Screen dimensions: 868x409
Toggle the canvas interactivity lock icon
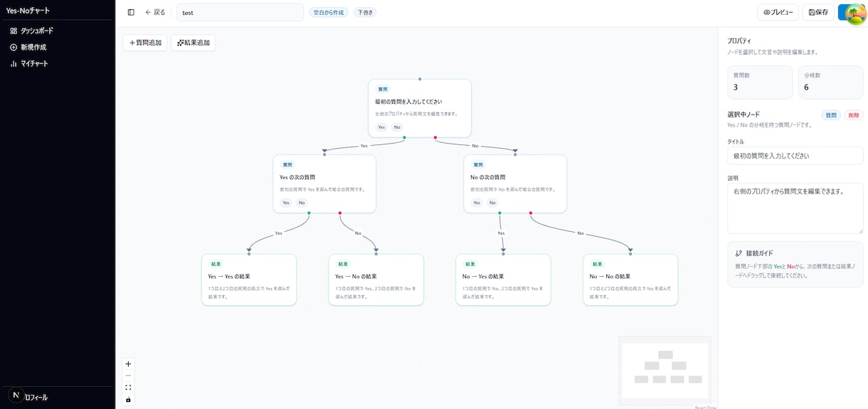click(x=128, y=400)
